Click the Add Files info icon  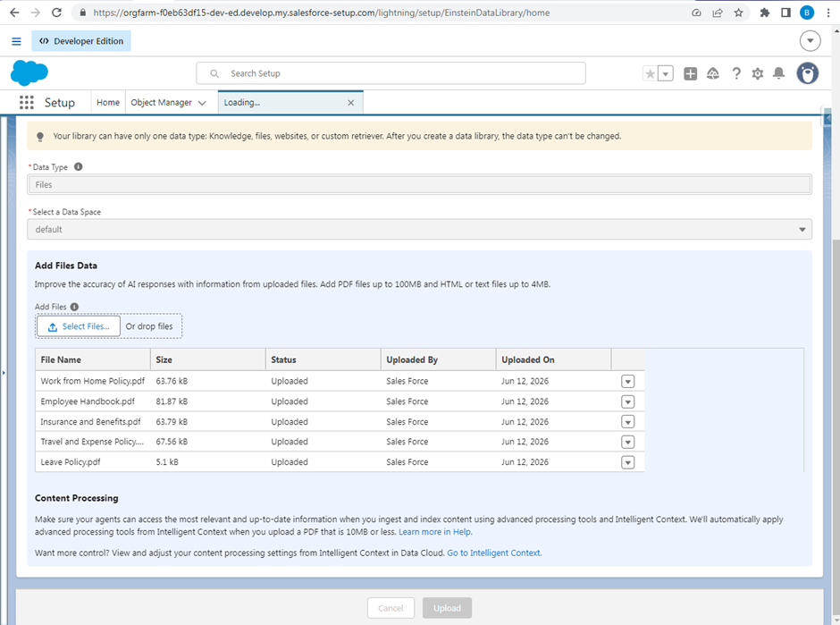tap(74, 307)
